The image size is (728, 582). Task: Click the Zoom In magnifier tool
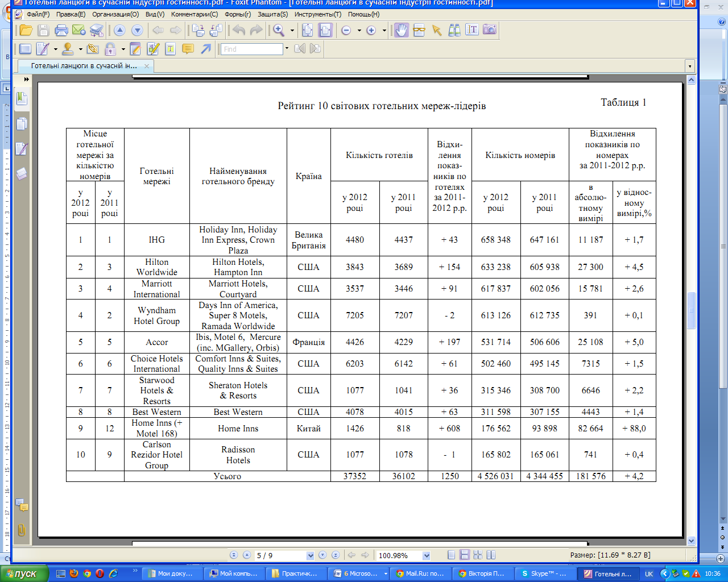click(279, 30)
